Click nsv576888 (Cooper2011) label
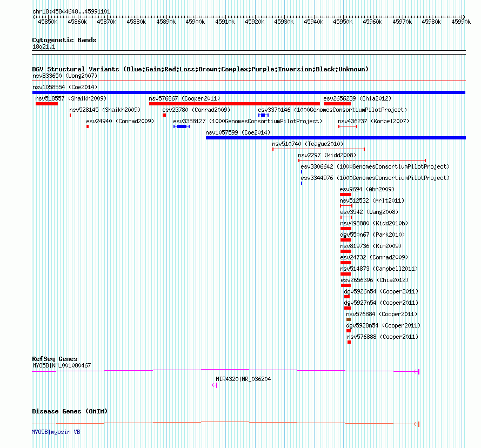This screenshot has height=448, width=481. coord(383,337)
